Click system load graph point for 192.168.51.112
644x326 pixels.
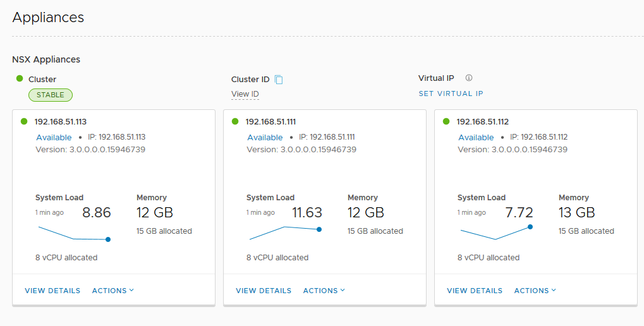[x=530, y=226]
